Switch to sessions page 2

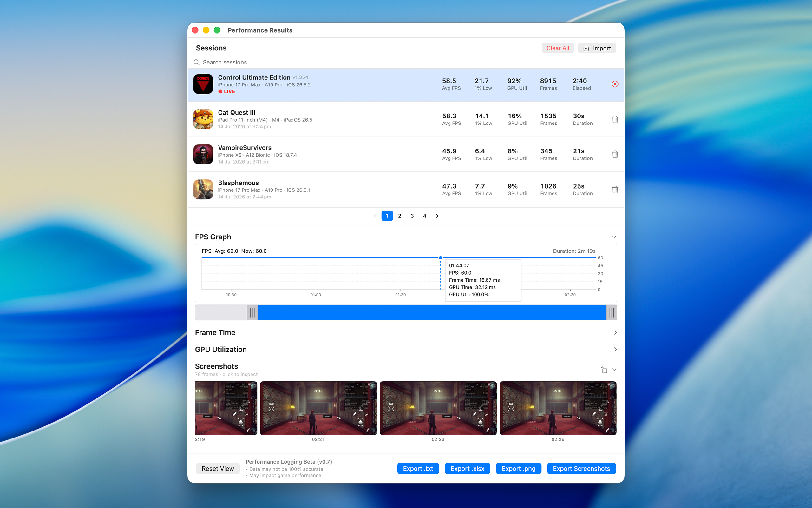coord(400,216)
